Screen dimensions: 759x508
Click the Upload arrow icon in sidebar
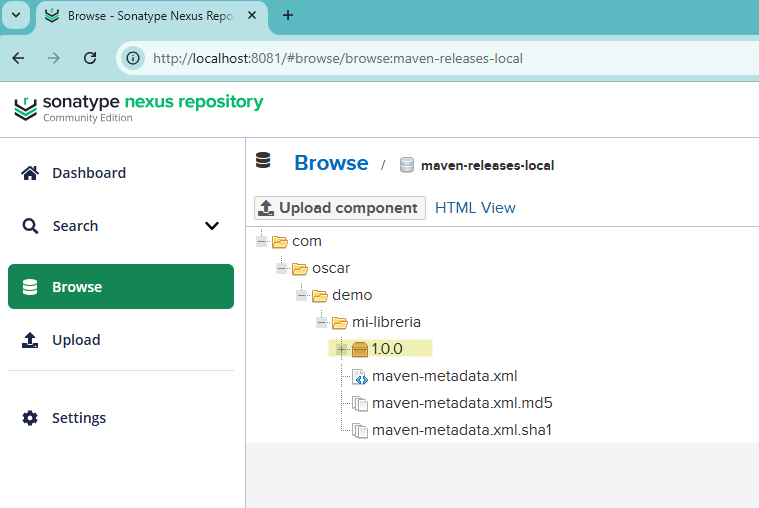coord(30,340)
